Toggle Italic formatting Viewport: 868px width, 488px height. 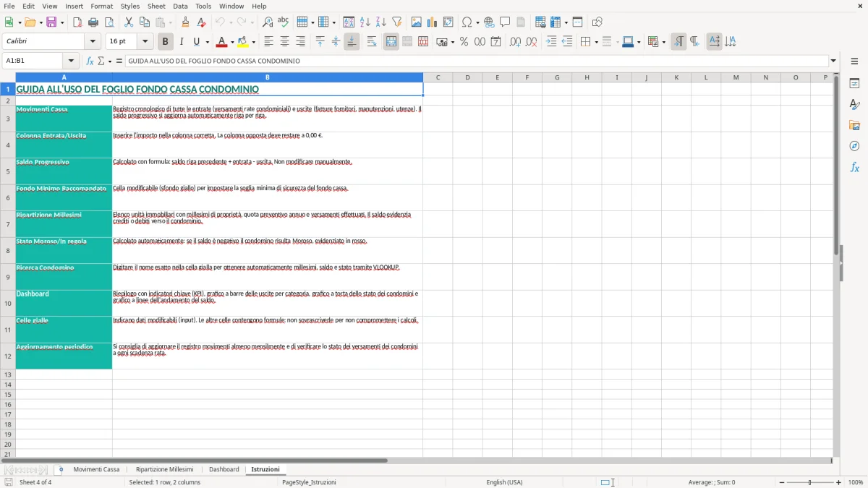[182, 42]
